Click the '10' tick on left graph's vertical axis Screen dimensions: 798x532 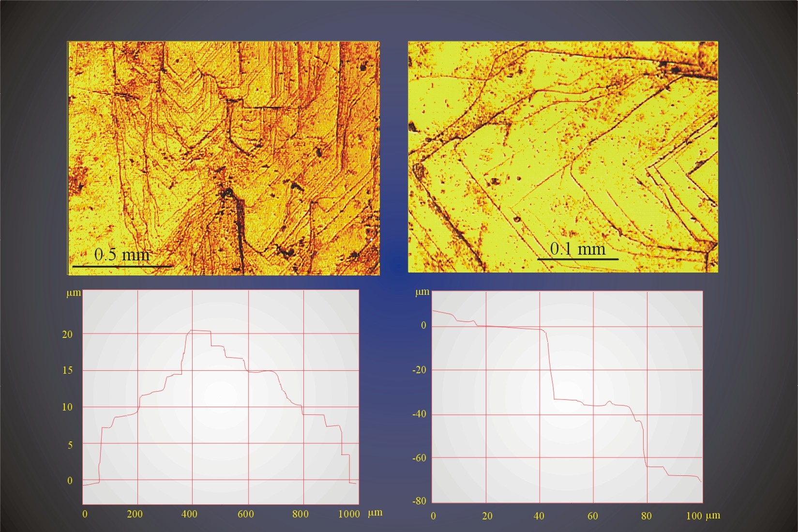point(67,407)
